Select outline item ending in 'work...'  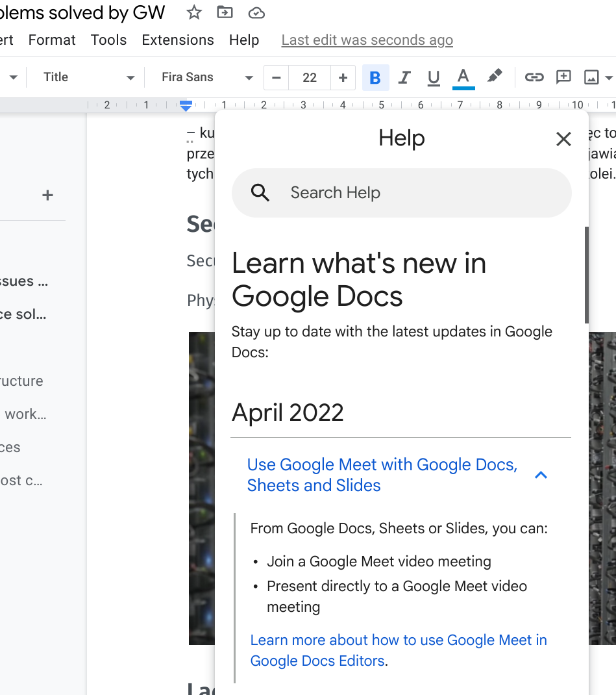(25, 414)
